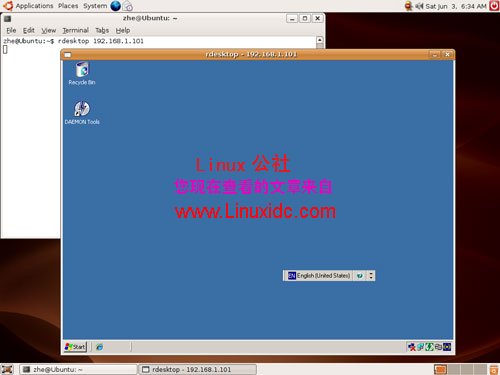The image size is (500, 375).
Task: Open the rdesktop window menu icon
Action: (x=68, y=55)
